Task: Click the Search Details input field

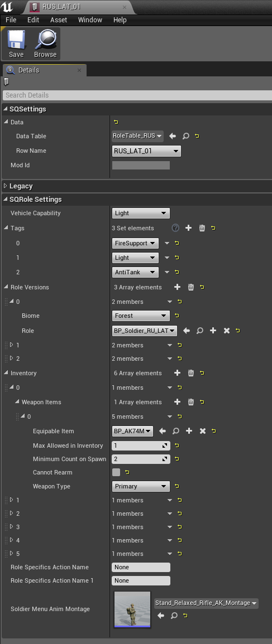Action: [137, 95]
